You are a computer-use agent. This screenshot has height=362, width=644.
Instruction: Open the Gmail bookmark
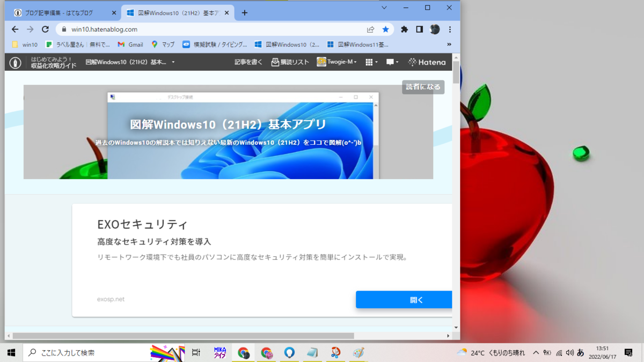[x=130, y=45]
